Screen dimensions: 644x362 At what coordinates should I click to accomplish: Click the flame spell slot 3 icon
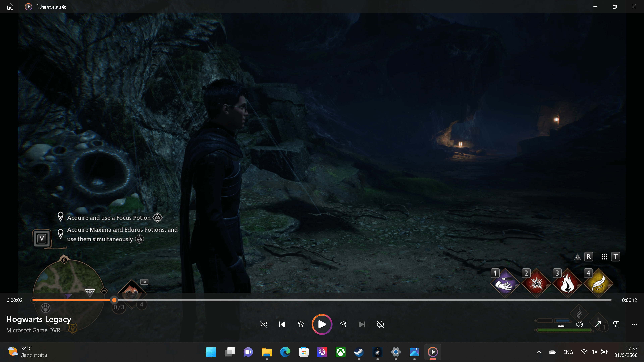567,283
